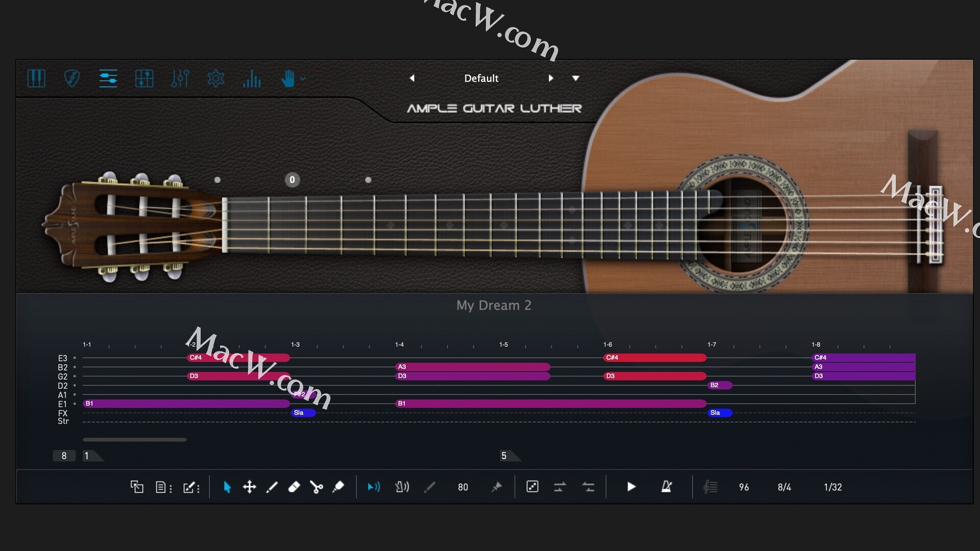980x551 pixels.
Task: Toggle note audition speaker icon
Action: 374,487
